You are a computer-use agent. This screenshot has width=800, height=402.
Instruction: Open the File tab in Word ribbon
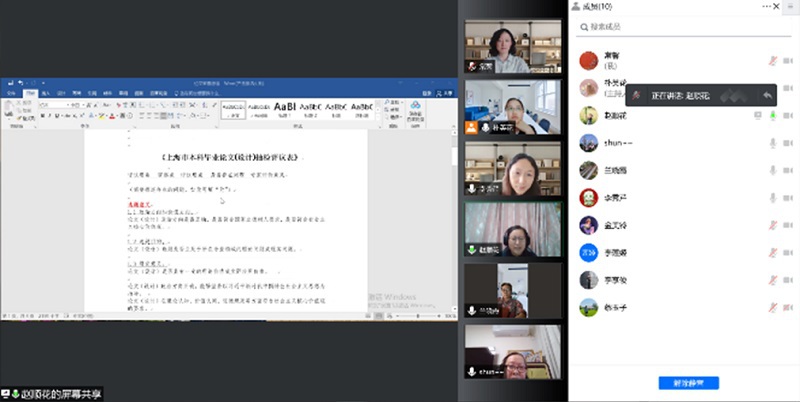11,94
